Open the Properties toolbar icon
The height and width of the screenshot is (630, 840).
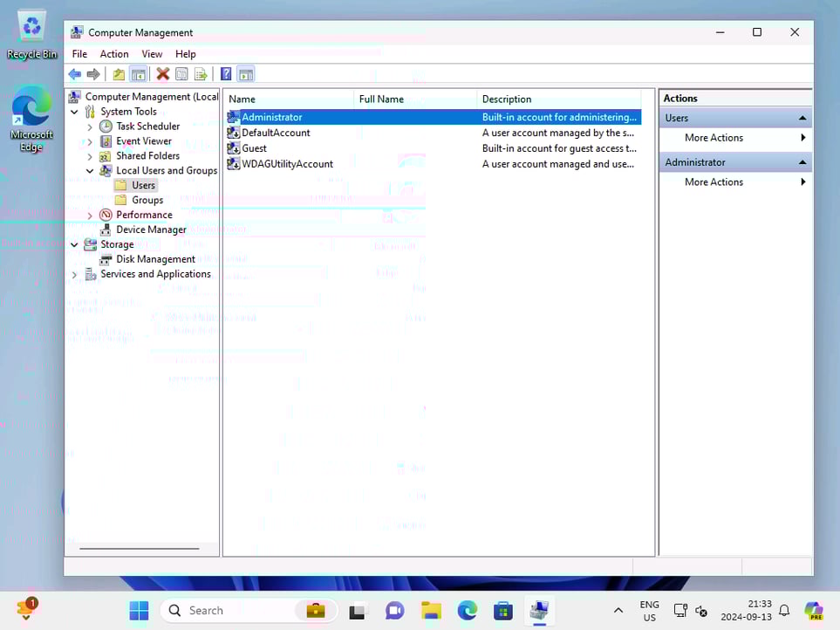[x=181, y=74]
